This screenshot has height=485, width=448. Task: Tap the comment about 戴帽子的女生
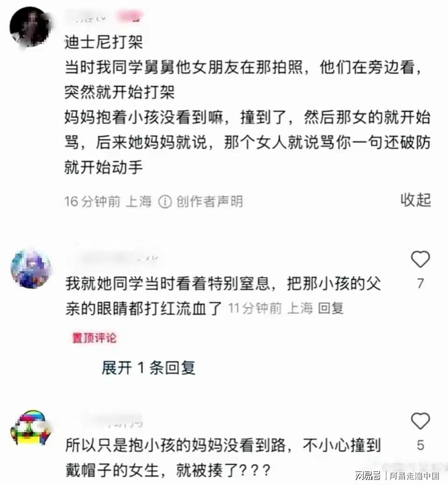pos(223,458)
